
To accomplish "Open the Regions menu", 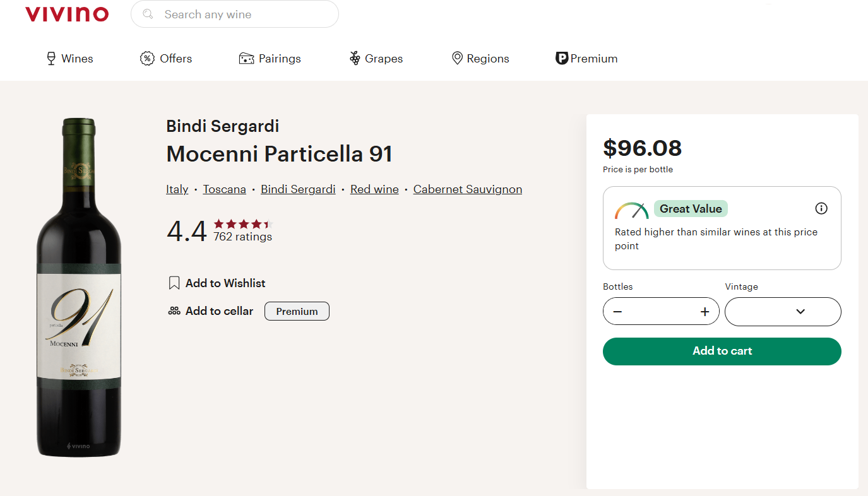I will (480, 59).
